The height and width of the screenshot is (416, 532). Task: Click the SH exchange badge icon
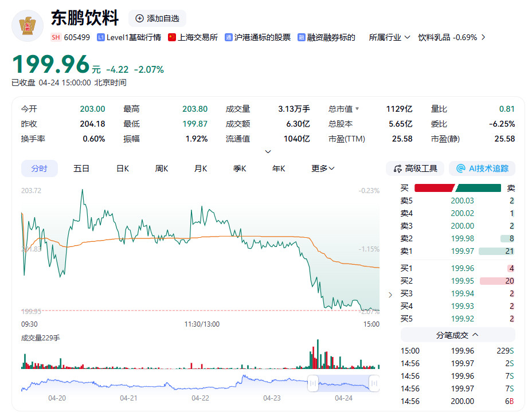coord(56,37)
